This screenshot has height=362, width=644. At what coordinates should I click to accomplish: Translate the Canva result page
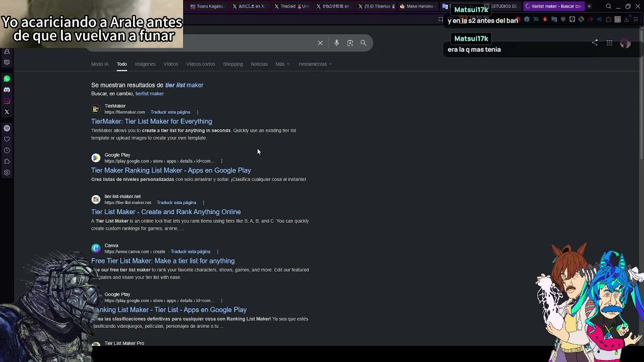[191, 251]
